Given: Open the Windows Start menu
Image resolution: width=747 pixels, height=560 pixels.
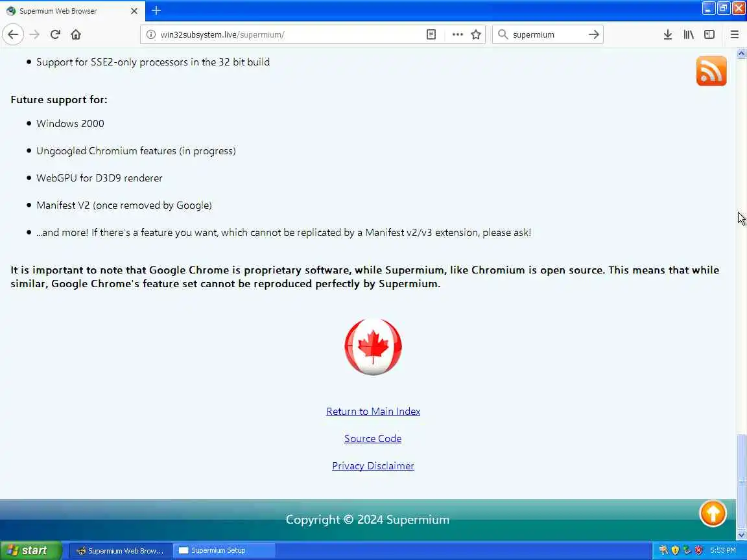Looking at the screenshot, I should pyautogui.click(x=30, y=550).
